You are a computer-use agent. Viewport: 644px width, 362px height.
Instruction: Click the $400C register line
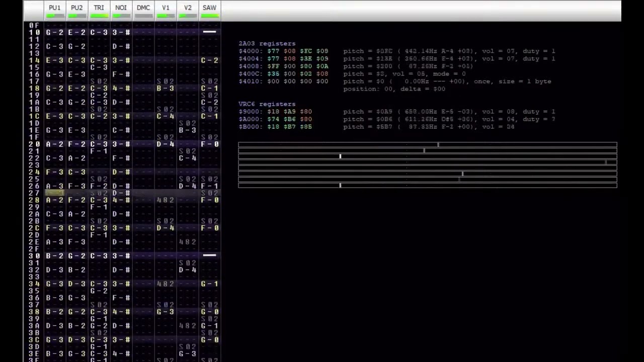(x=352, y=74)
